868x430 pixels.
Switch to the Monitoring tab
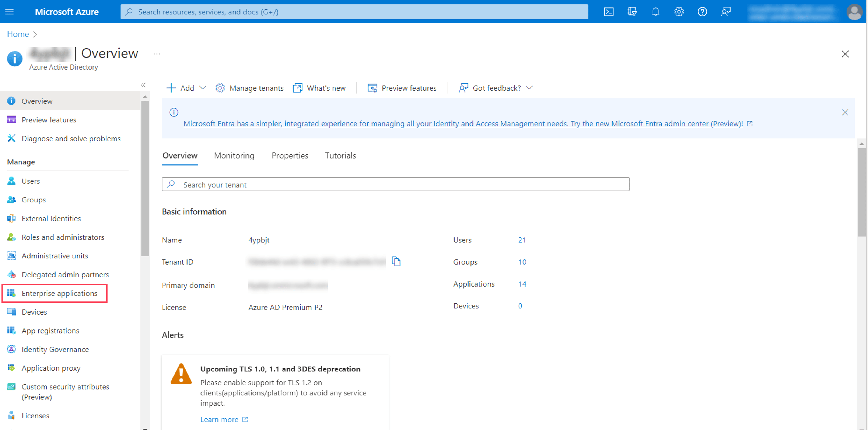(x=234, y=155)
